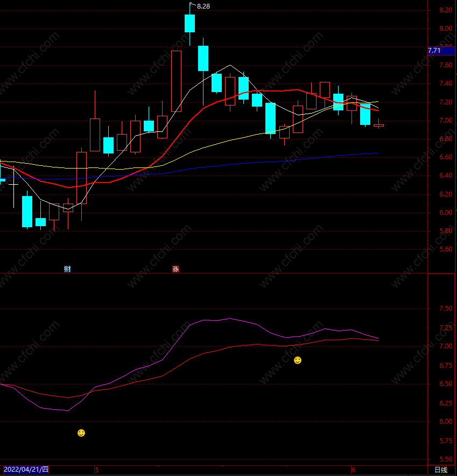Click the 6.60 price axis label
This screenshot has width=457, height=476.
(446, 157)
